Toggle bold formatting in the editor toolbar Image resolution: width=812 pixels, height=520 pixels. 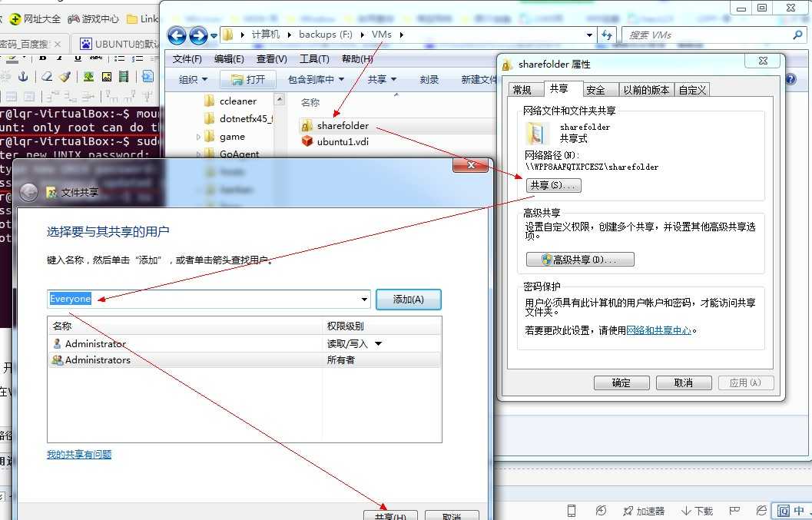[44, 58]
